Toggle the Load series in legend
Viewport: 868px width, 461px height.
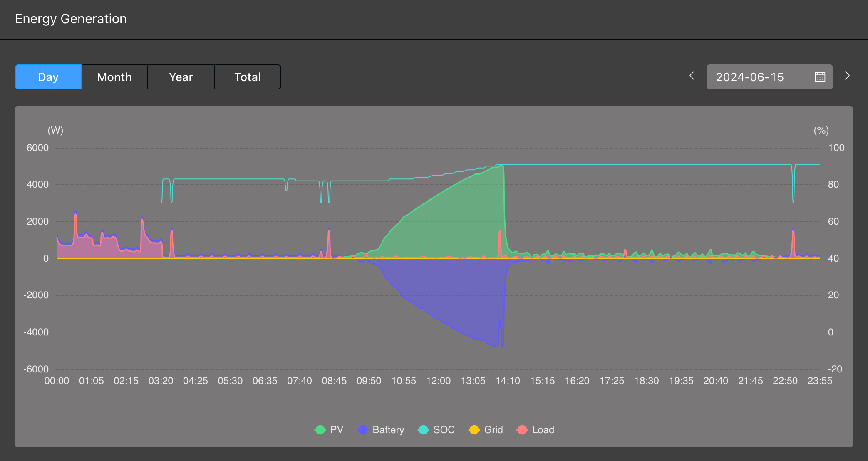[x=535, y=430]
